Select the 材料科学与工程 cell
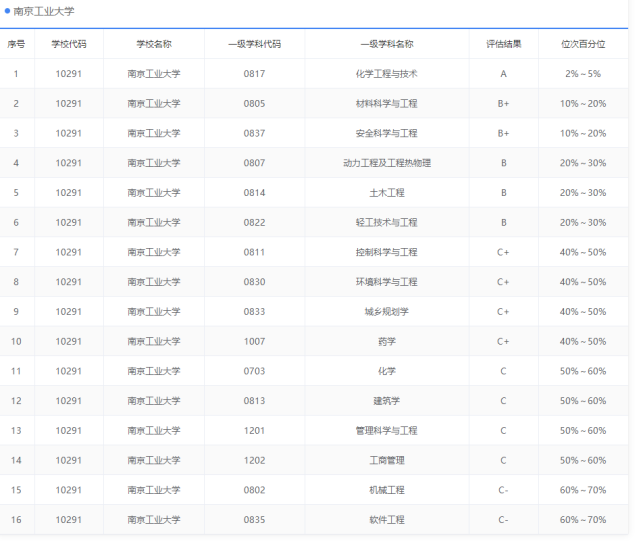 coord(387,104)
